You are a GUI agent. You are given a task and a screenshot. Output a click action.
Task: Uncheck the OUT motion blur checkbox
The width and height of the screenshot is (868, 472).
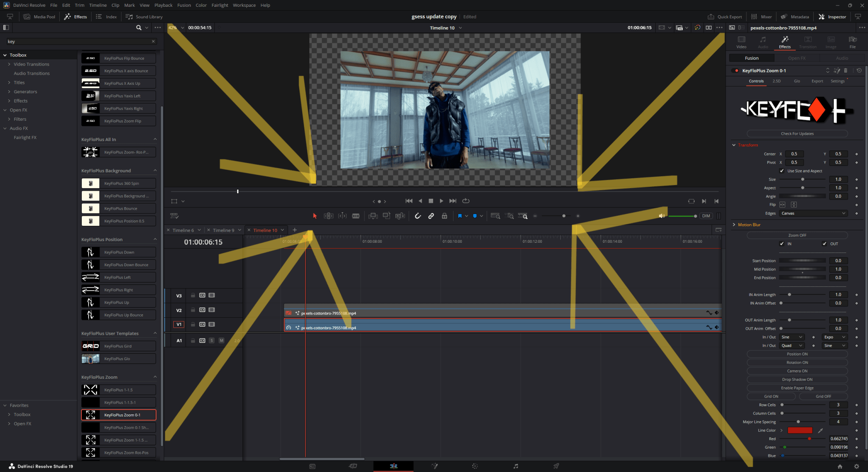coord(825,244)
